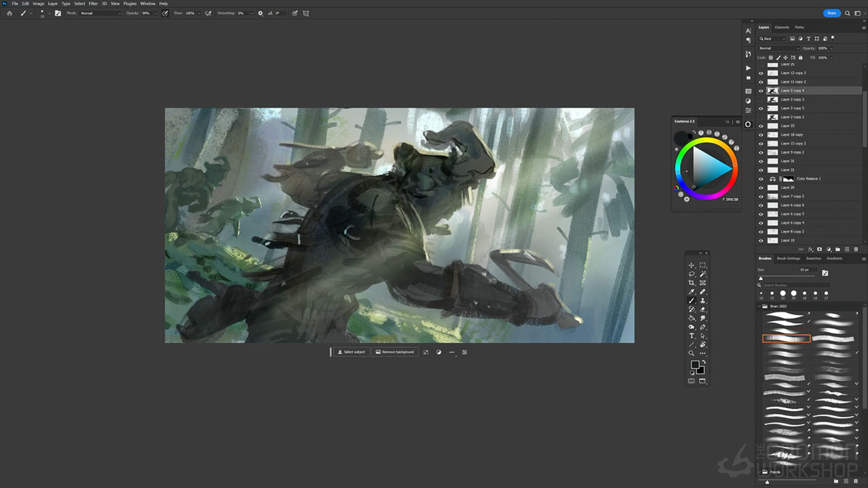
Task: Select the Zoom magnifier tool
Action: [x=692, y=353]
